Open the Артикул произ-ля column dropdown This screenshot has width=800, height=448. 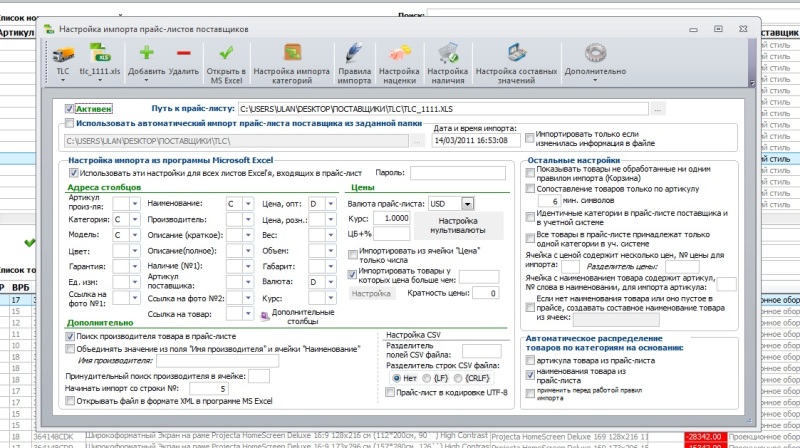point(135,204)
